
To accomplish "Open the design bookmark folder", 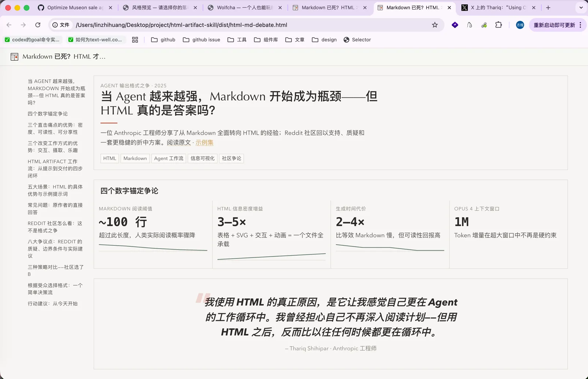I will (324, 40).
